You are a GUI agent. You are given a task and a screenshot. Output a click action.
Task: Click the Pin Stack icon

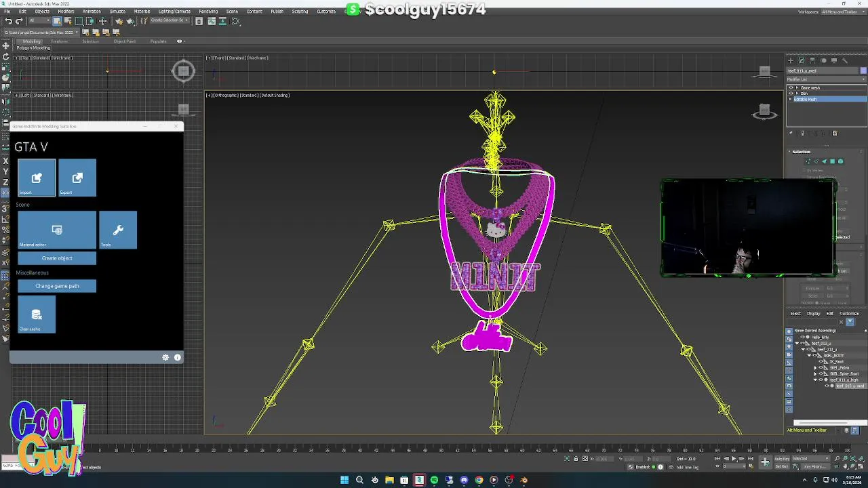click(x=791, y=134)
